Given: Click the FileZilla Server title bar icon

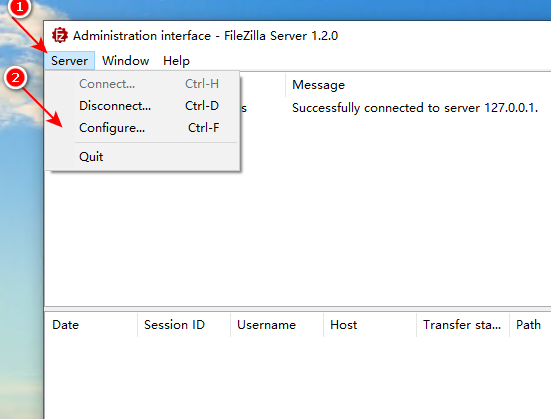Looking at the screenshot, I should 59,36.
